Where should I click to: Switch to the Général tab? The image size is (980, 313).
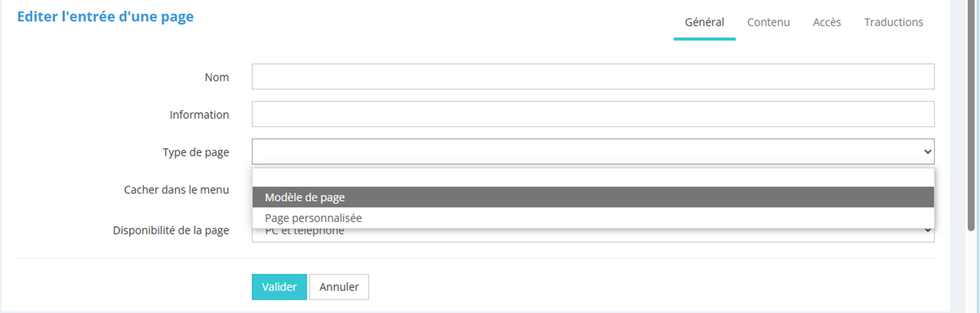[704, 23]
